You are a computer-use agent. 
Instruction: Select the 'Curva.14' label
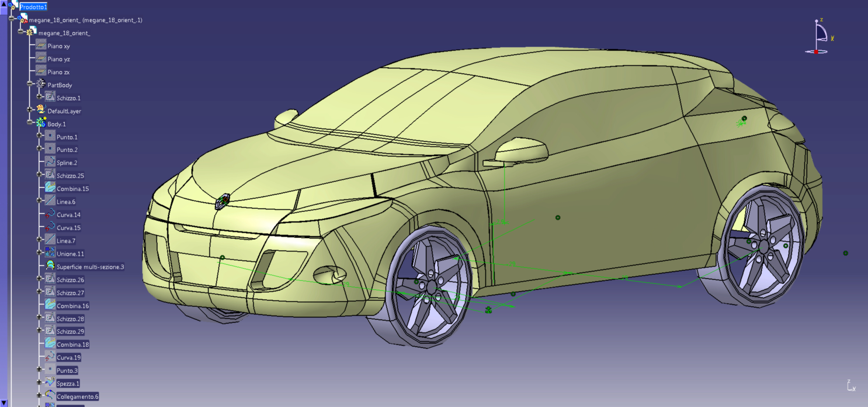click(69, 215)
